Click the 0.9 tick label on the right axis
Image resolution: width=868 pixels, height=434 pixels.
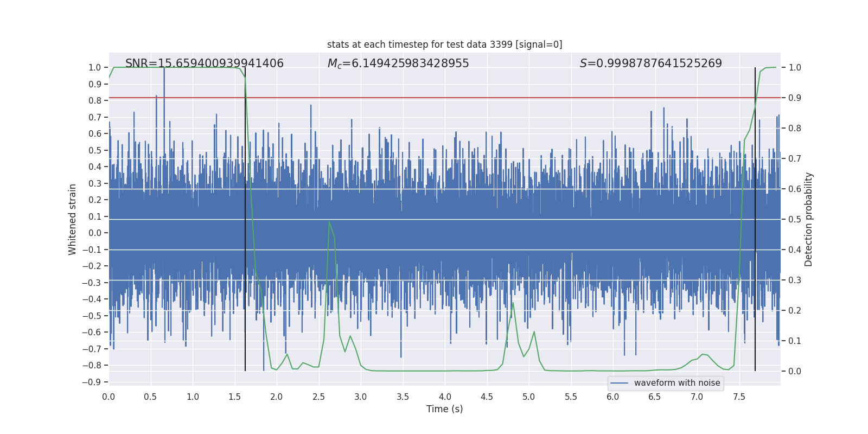pos(795,98)
